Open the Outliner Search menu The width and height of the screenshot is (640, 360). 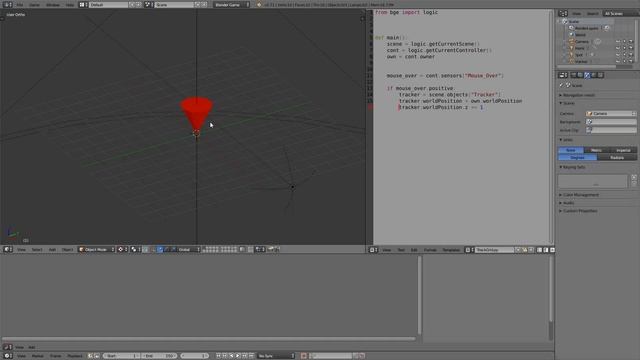(x=592, y=13)
